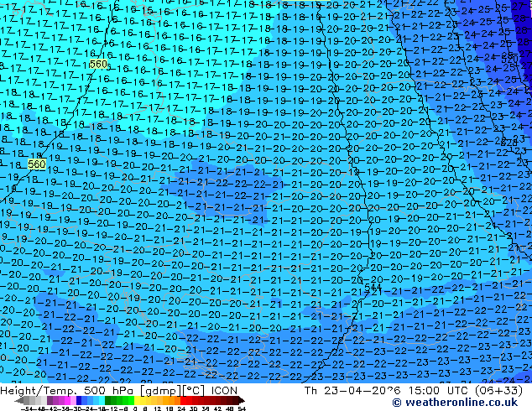Click the lower yellow 560 contour label
Image resolution: width=532 pixels, height=411 pixels.
[x=37, y=164]
